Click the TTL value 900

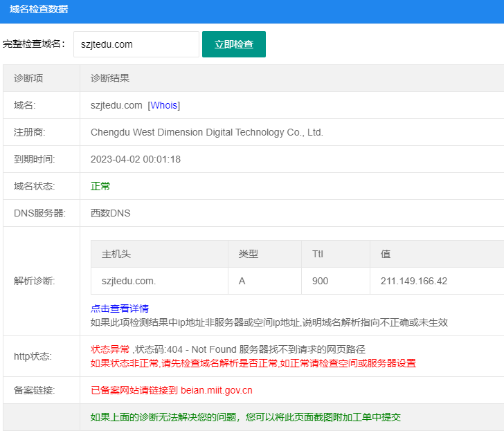click(320, 281)
